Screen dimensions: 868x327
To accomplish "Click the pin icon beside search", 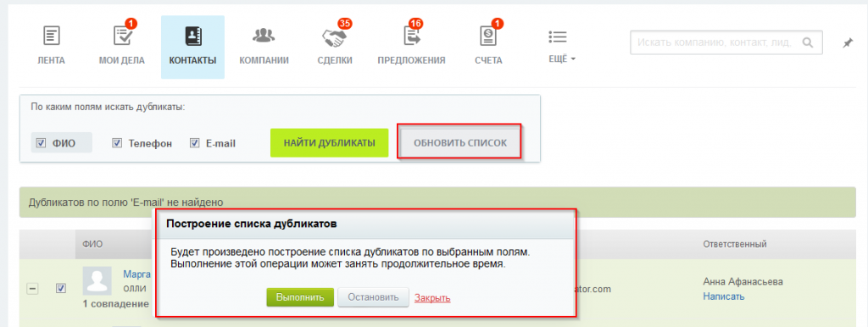I will (x=848, y=42).
